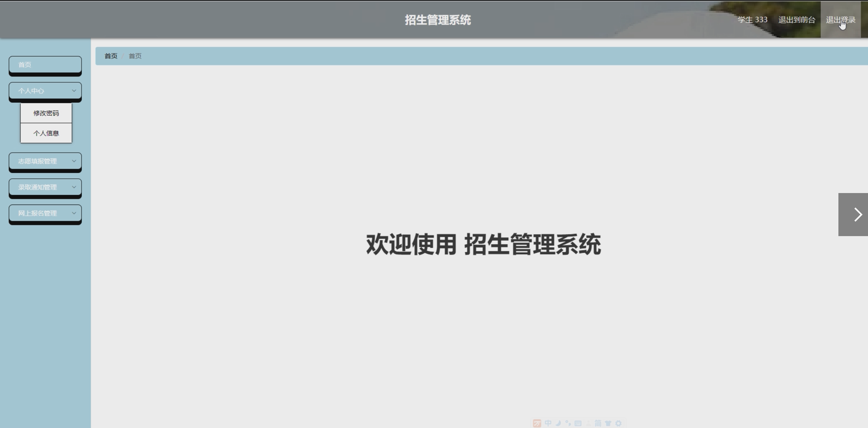The height and width of the screenshot is (428, 868).
Task: Expand the 网上报名管理 menu
Action: pyautogui.click(x=45, y=213)
